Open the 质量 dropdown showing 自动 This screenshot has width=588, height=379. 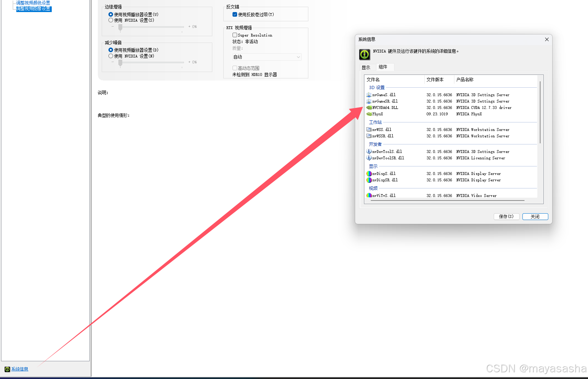point(267,57)
